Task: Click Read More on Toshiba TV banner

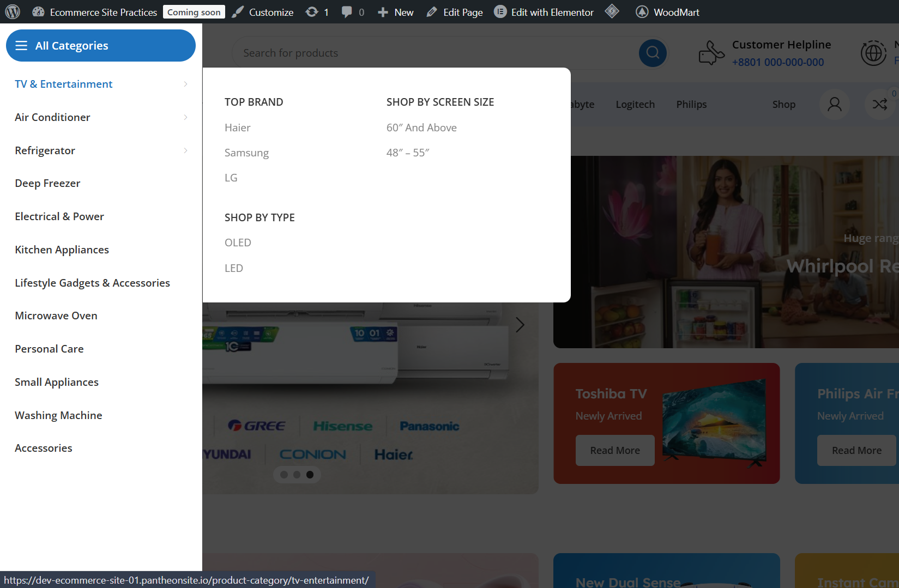Action: [x=615, y=450]
